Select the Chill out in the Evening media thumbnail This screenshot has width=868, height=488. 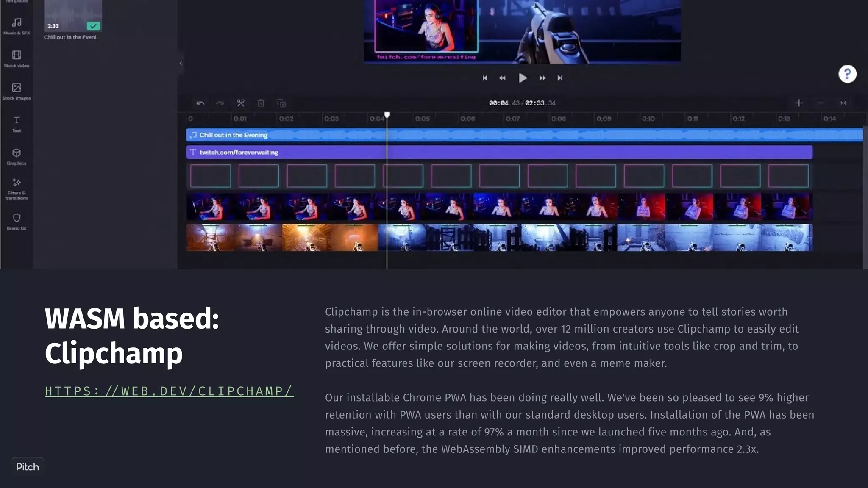coord(73,16)
